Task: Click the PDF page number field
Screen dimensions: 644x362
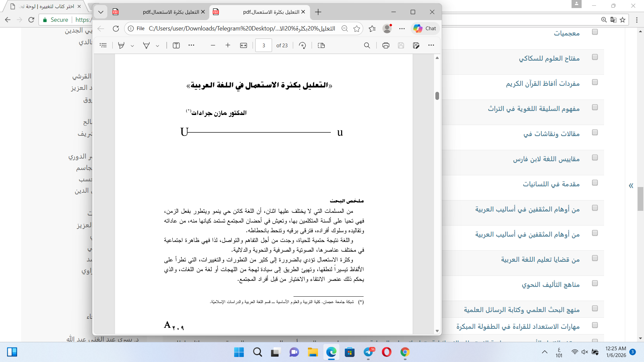Action: point(264,45)
